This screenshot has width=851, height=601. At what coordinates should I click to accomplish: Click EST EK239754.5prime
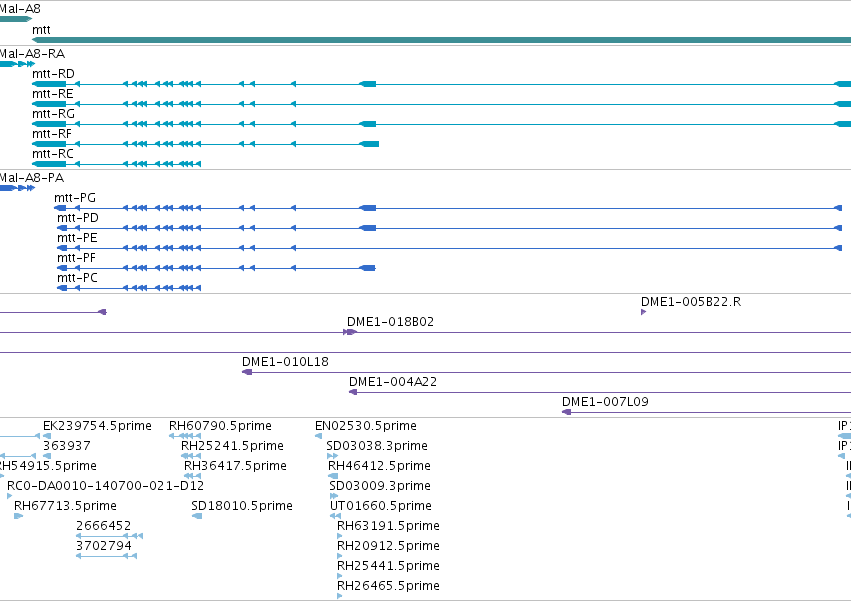[x=97, y=426]
